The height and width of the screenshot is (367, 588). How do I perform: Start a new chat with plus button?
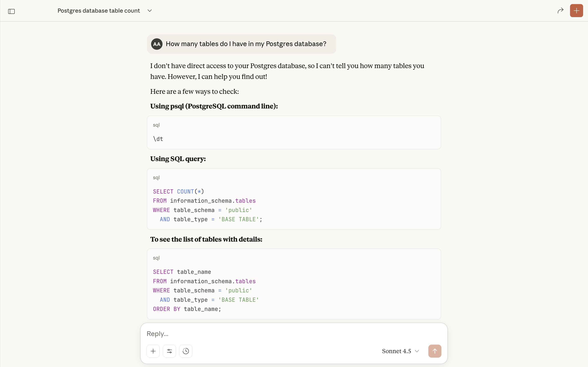pyautogui.click(x=576, y=11)
